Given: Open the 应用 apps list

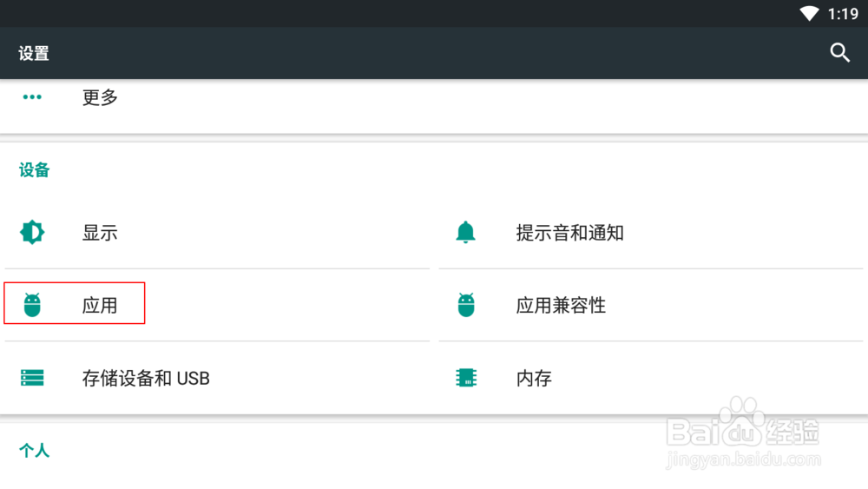Looking at the screenshot, I should pos(217,305).
